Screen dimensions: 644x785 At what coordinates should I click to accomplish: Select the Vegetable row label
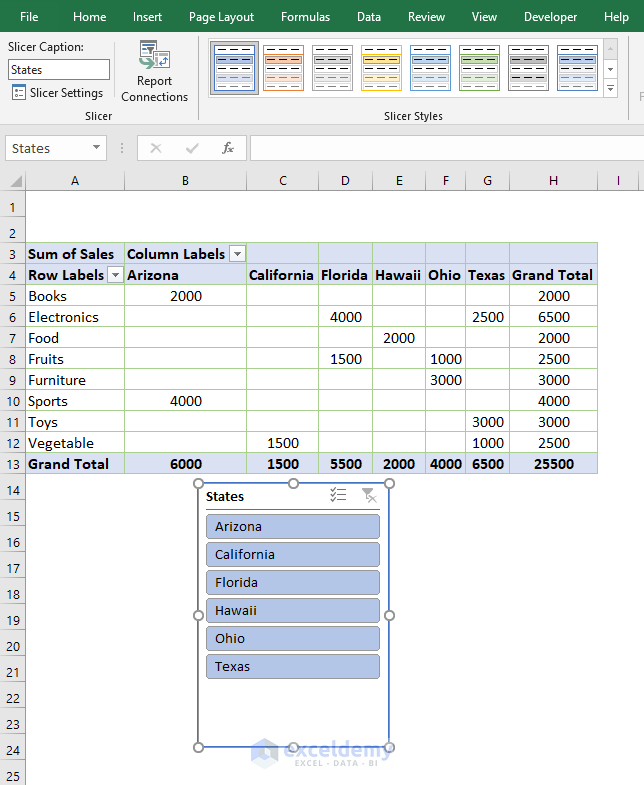[x=75, y=443]
